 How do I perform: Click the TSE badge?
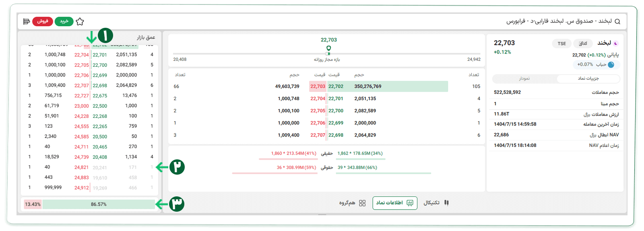pos(561,43)
